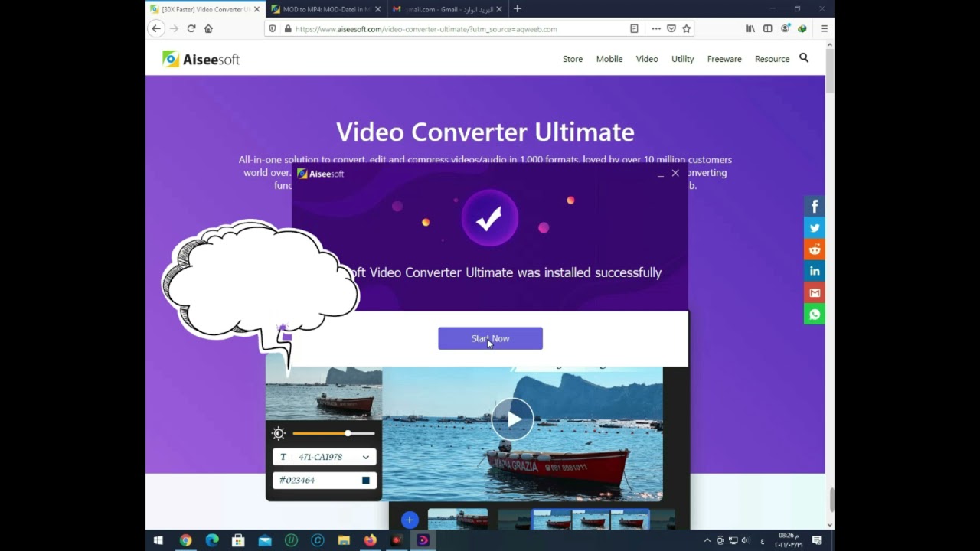The width and height of the screenshot is (980, 551).
Task: Click the website search magnifier icon
Action: point(804,58)
